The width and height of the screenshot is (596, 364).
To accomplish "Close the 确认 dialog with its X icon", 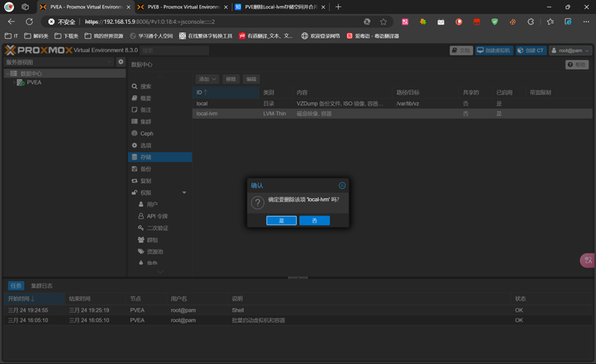I will point(342,185).
